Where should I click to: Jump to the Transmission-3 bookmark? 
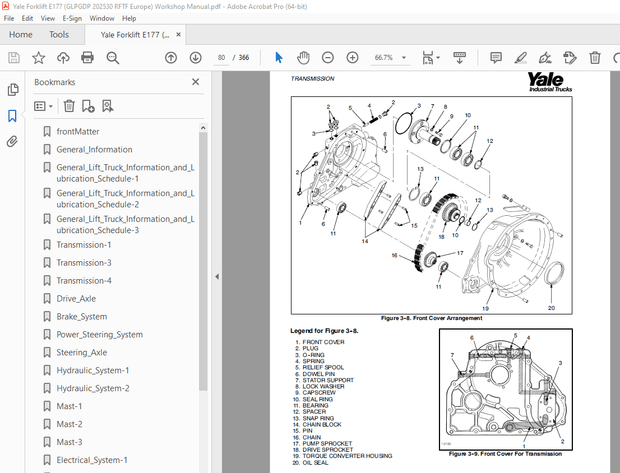click(x=83, y=263)
